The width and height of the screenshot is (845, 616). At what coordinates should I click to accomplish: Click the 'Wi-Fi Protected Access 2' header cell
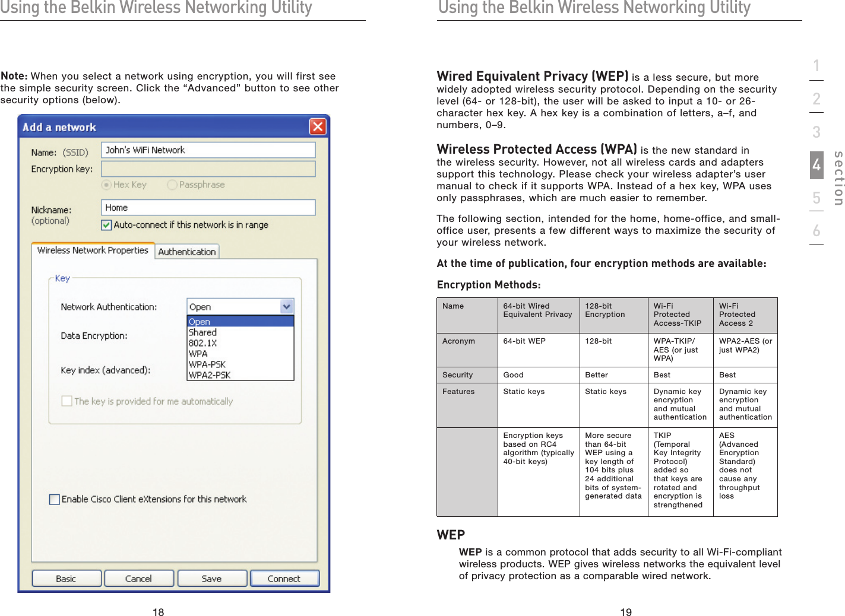(x=745, y=315)
